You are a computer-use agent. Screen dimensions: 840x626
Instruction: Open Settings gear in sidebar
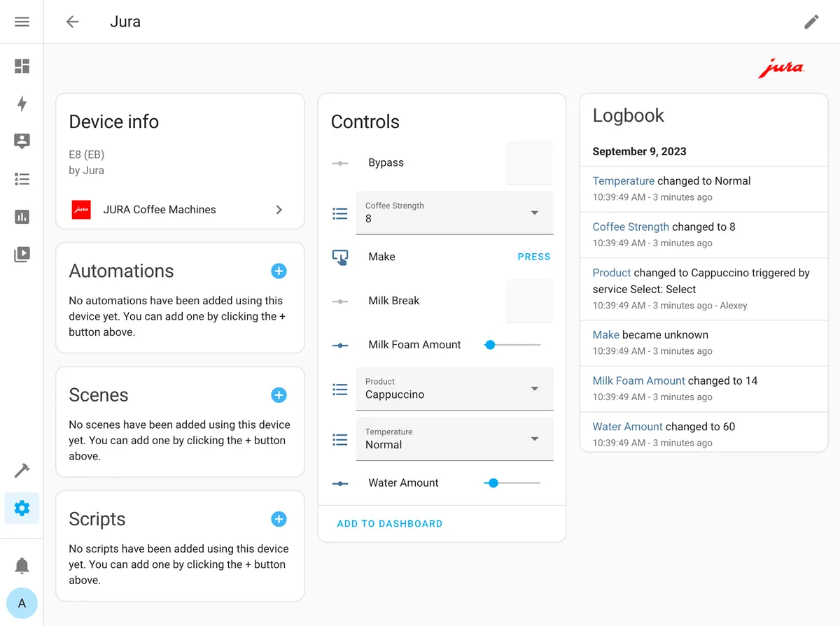coord(22,508)
